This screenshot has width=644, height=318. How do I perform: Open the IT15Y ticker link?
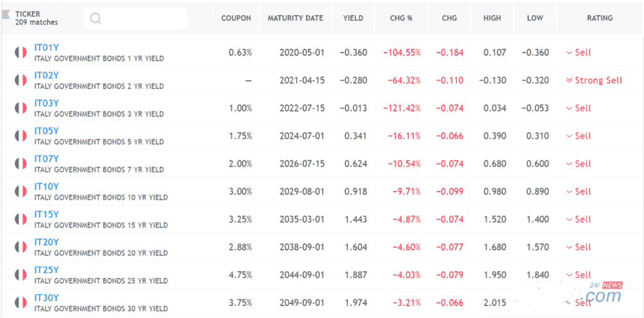tap(46, 214)
